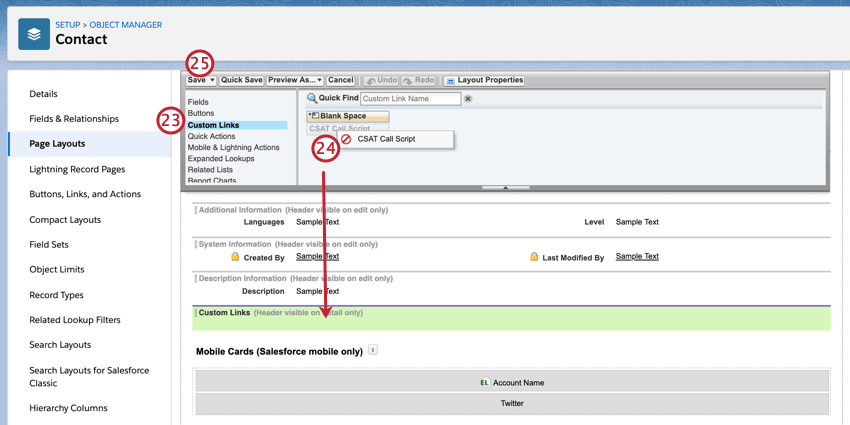Screen dimensions: 850x425
Task: Click the Languages field label
Action: point(264,222)
